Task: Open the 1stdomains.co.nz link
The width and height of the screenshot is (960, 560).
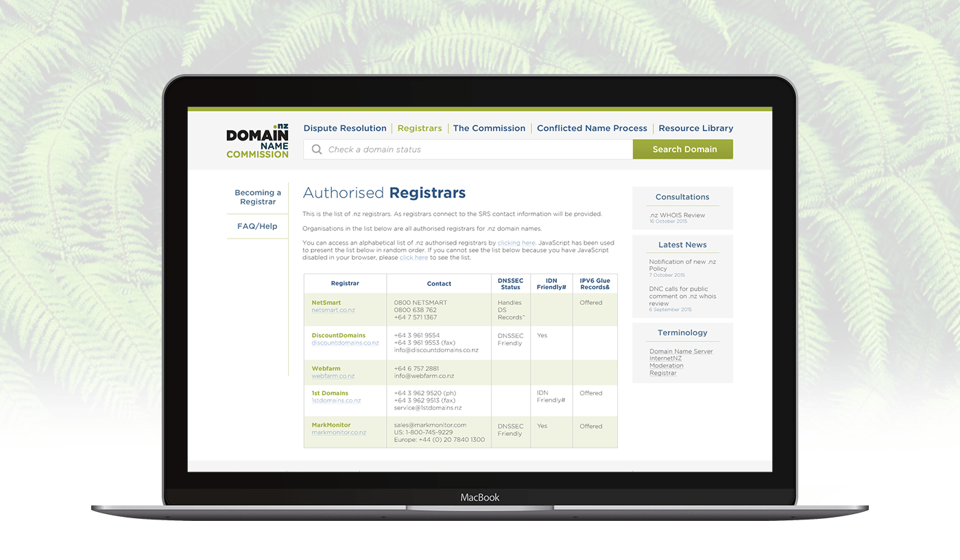Action: [336, 400]
